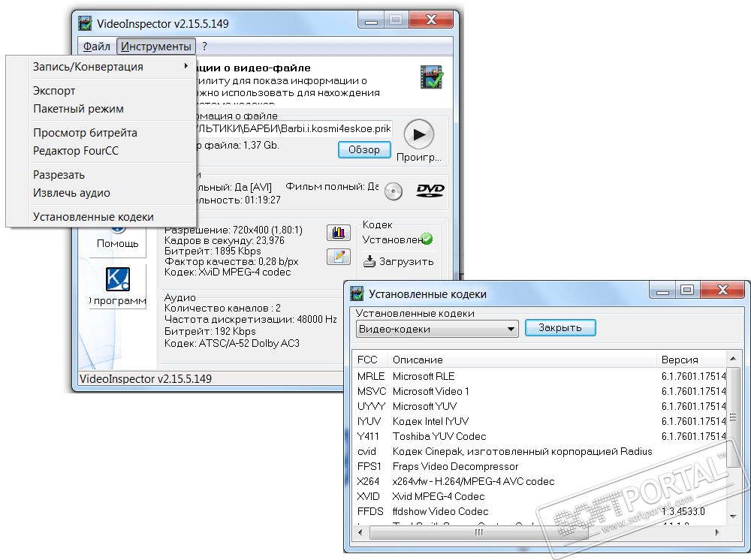
Task: Minimize the VideoInspector main window
Action: point(371,20)
